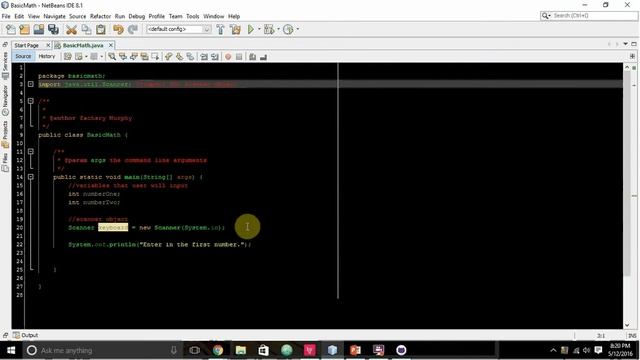The height and width of the screenshot is (360, 640).
Task: Close the Start Page tab
Action: [x=48, y=45]
